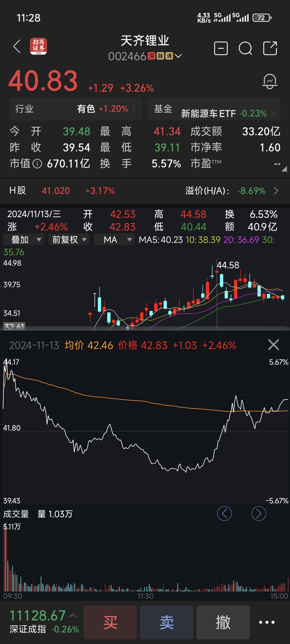Open 行业 有色 sector row
Image resolution: width=290 pixels, height=644 pixels.
click(75, 109)
